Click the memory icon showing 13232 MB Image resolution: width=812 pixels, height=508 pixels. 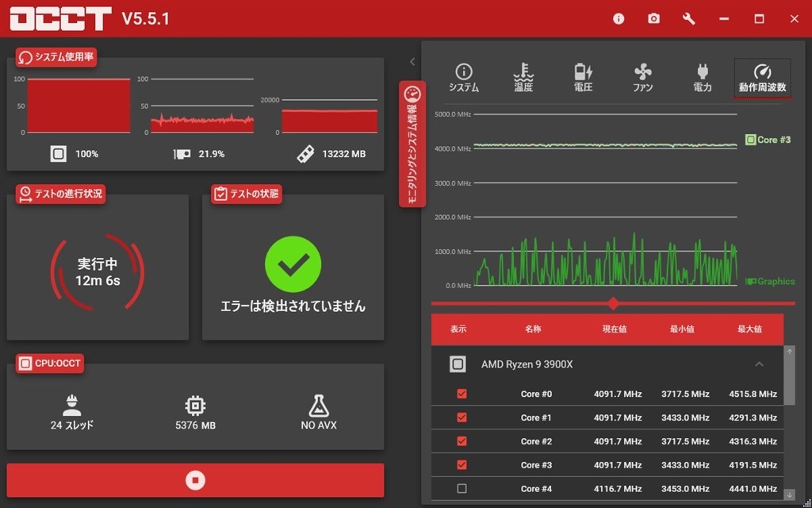[305, 154]
